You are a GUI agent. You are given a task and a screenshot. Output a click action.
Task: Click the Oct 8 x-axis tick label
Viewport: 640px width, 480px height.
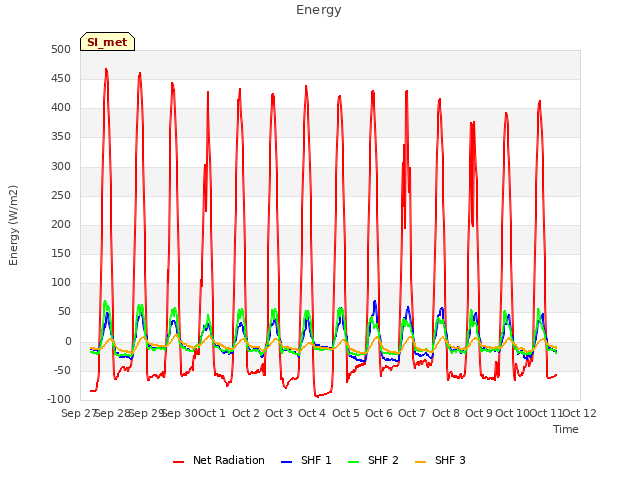[x=446, y=413]
